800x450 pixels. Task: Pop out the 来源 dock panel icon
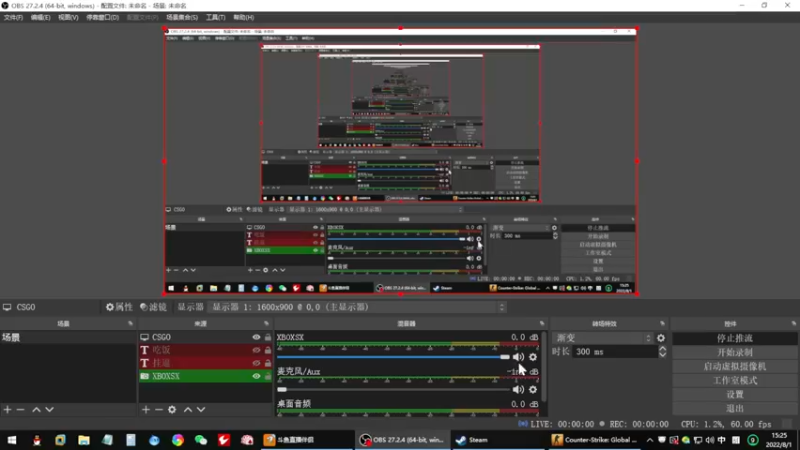(266, 323)
